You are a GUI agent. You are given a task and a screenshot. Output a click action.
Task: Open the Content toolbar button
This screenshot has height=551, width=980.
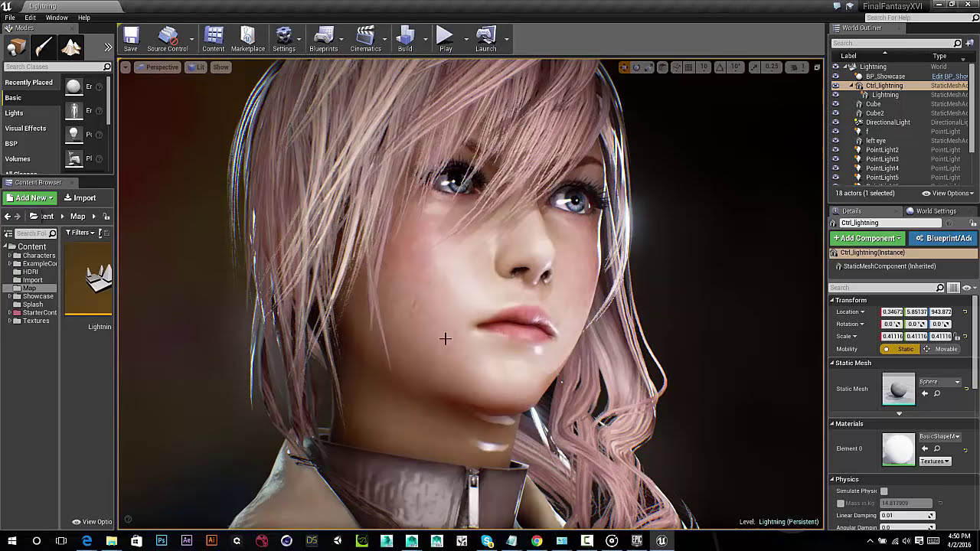pyautogui.click(x=214, y=39)
